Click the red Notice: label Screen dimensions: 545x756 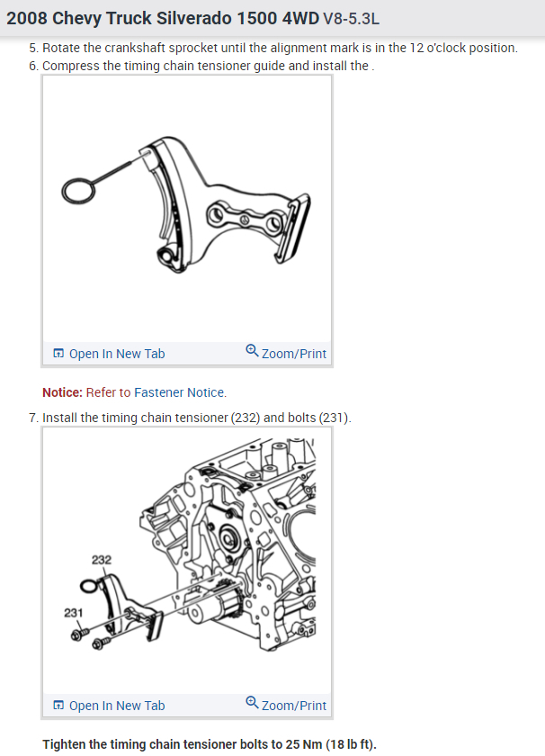pos(63,392)
